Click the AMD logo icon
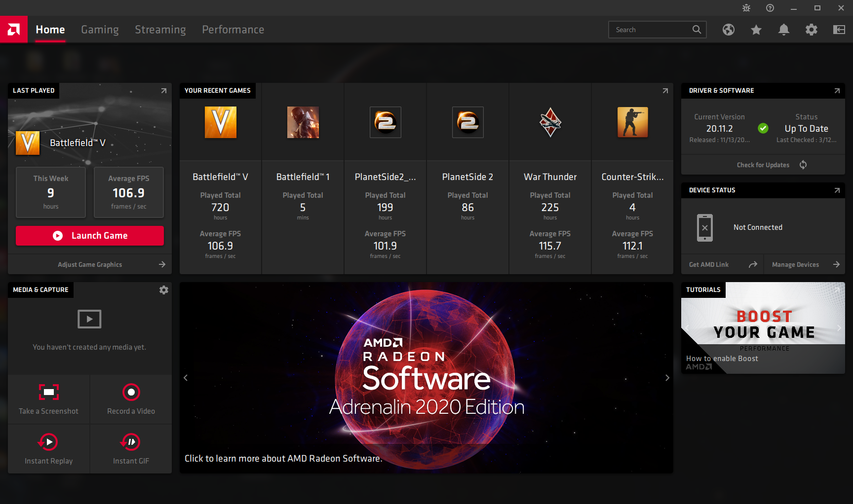Viewport: 853px width, 504px height. (x=14, y=30)
